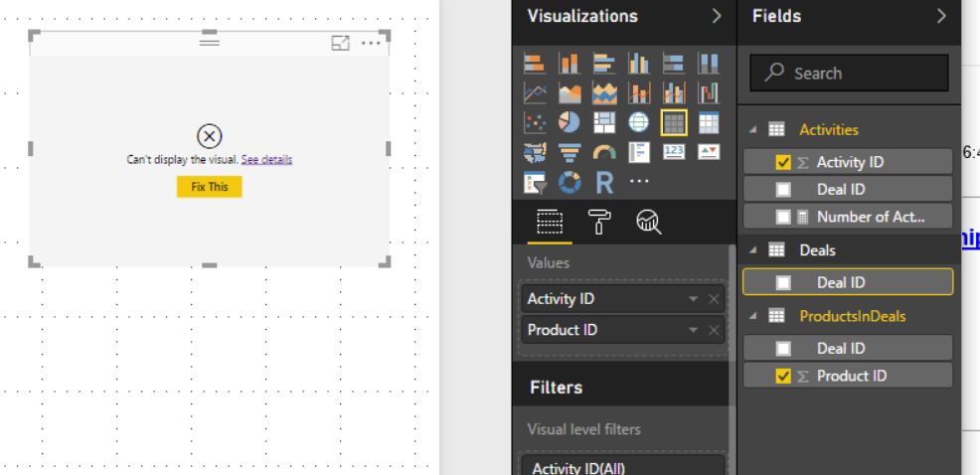Select the Stacked column chart visualization
Viewport: 980px width, 475px height.
pos(570,64)
